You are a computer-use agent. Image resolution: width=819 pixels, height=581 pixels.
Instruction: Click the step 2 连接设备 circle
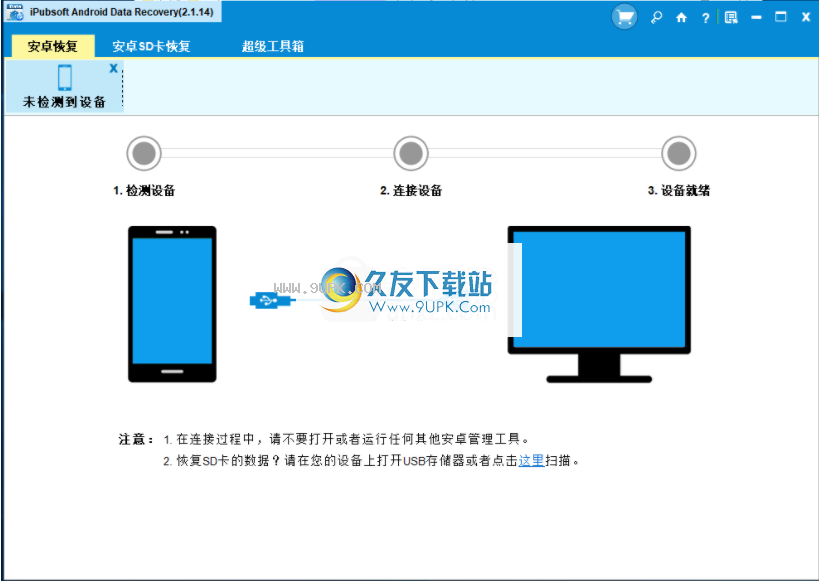[x=411, y=154]
